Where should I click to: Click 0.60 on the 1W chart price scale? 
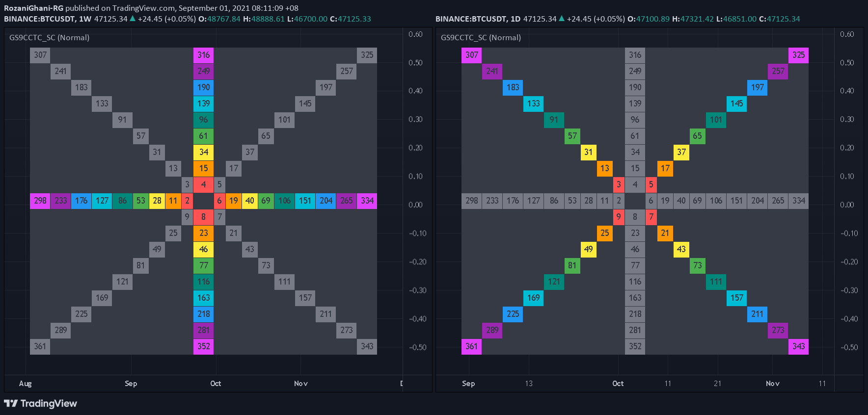pos(415,34)
